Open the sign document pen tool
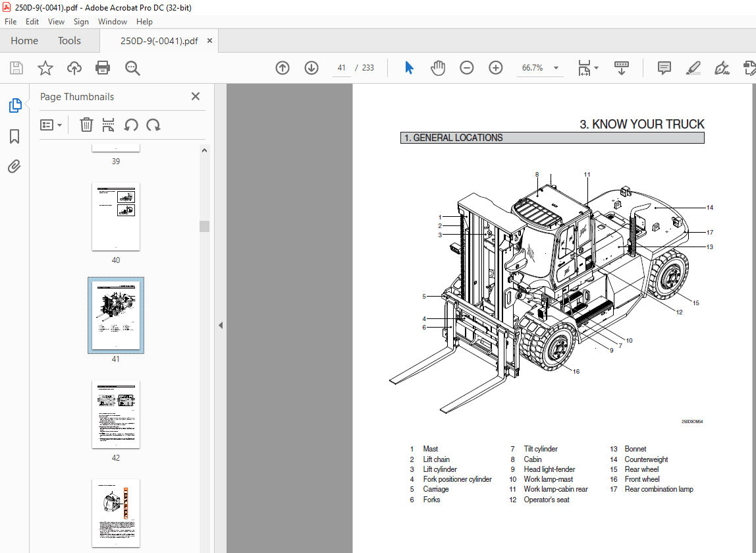This screenshot has height=553, width=756. coord(722,68)
